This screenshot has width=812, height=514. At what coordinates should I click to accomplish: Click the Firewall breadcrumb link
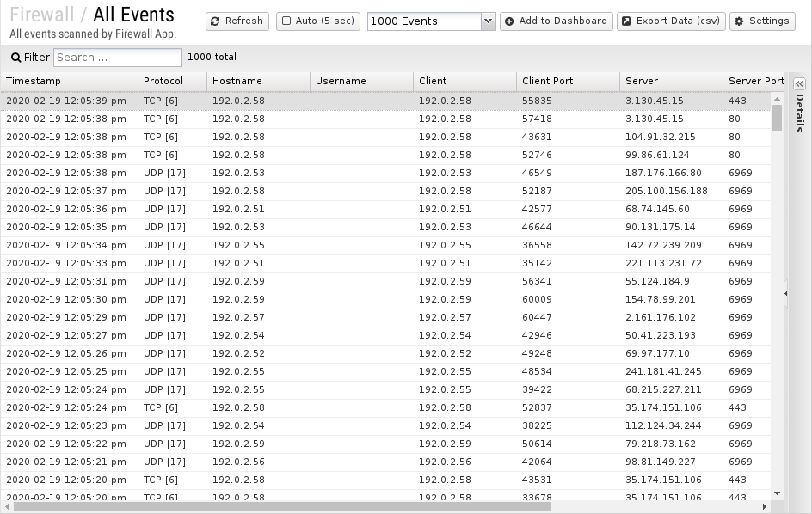[41, 15]
